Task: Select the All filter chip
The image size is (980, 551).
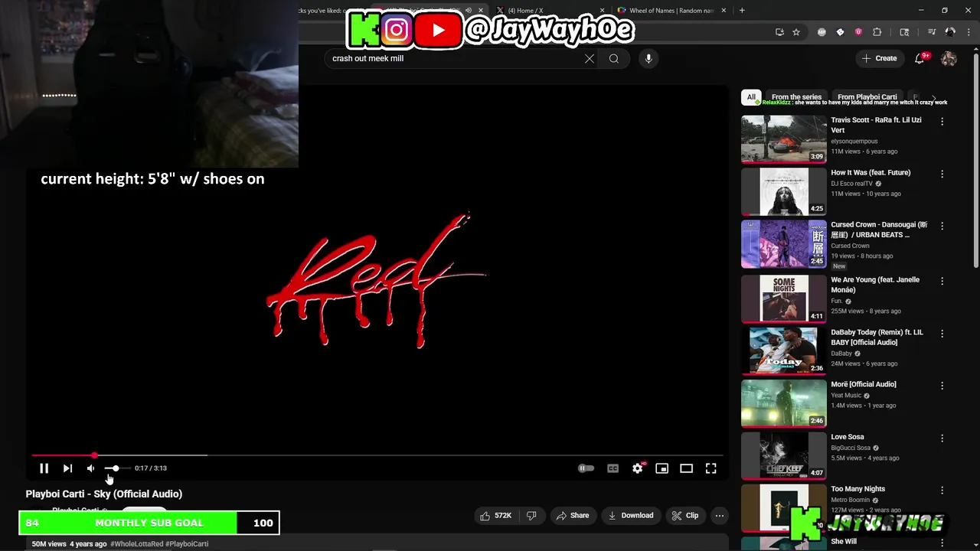Action: click(x=751, y=97)
